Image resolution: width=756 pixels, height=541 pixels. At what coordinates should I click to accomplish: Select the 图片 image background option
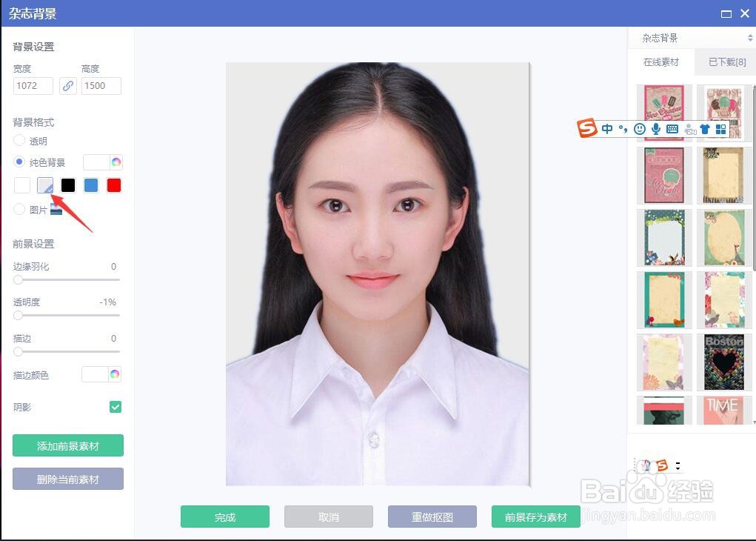(x=19, y=209)
